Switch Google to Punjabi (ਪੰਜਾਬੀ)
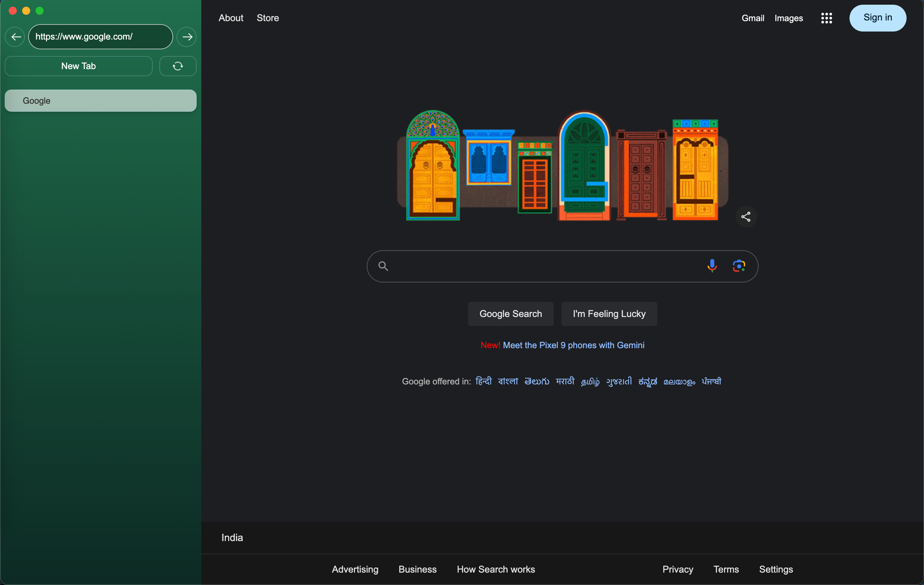 click(711, 381)
